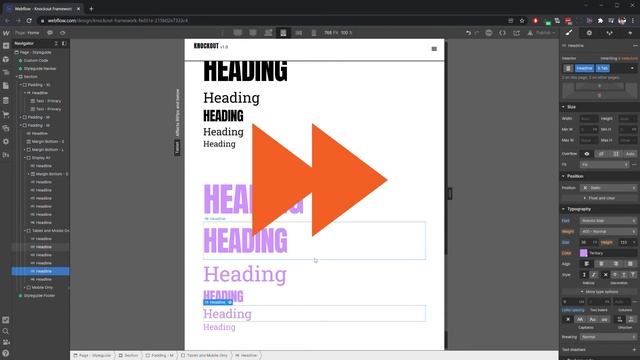640x360 pixels.
Task: Open the Font family dropdown
Action: coord(608,221)
